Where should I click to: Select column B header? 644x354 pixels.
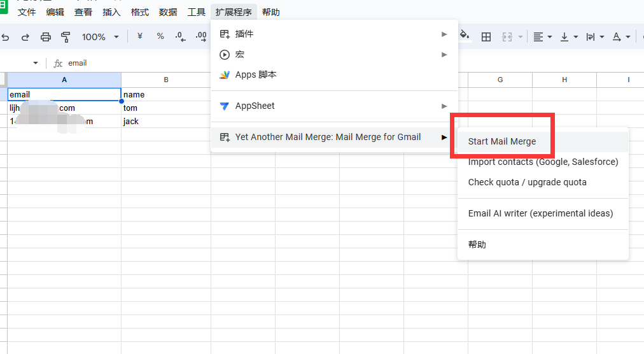tap(166, 80)
